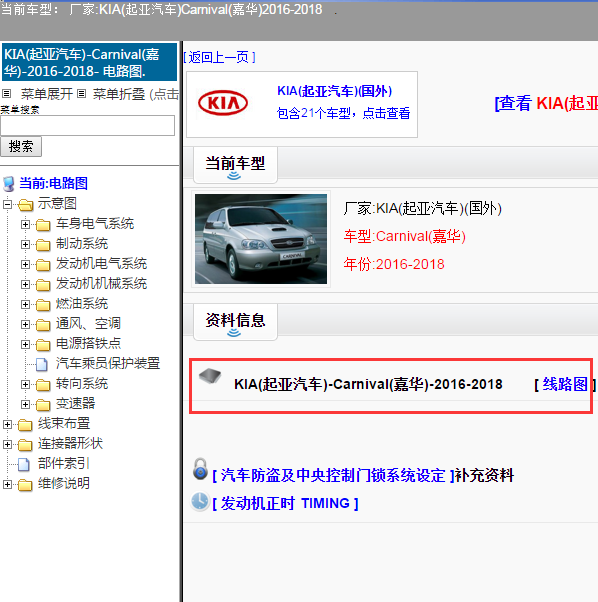598x602 pixels.
Task: Click the clock icon for engine timing
Action: pyautogui.click(x=200, y=501)
